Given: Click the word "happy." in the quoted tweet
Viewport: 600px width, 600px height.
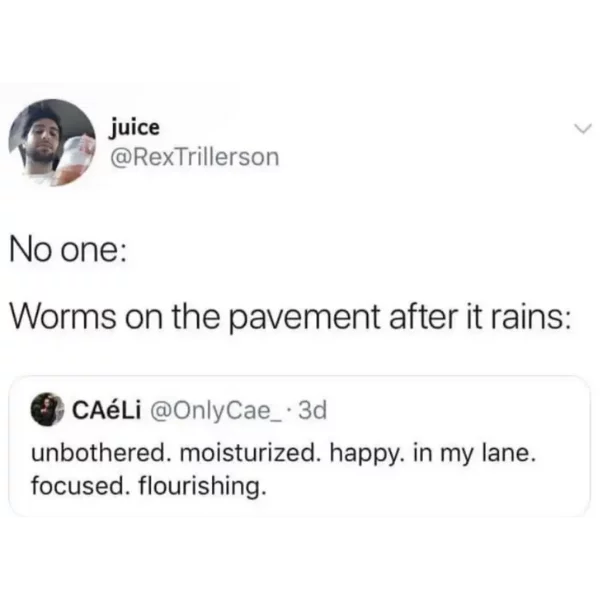Looking at the screenshot, I should [x=367, y=455].
